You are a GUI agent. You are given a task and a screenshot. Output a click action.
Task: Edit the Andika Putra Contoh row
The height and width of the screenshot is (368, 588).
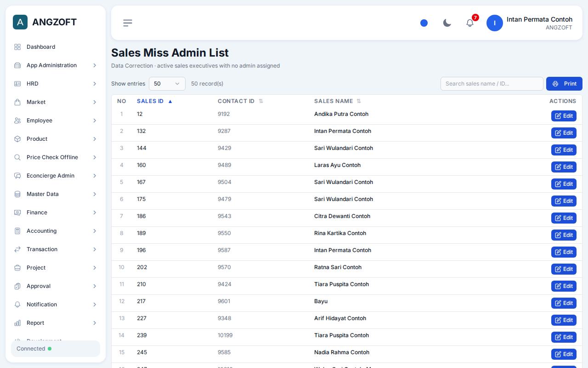point(564,116)
